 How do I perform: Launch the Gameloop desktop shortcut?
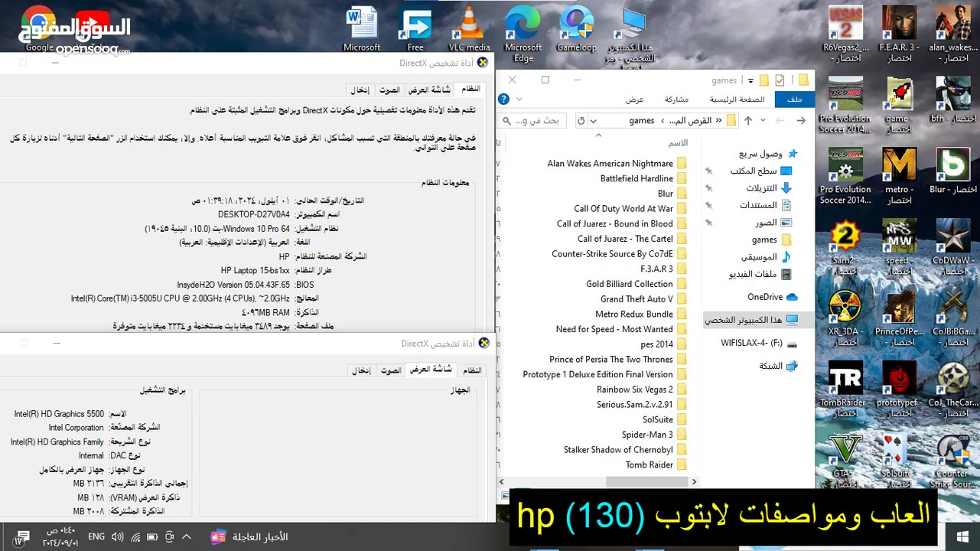[576, 29]
